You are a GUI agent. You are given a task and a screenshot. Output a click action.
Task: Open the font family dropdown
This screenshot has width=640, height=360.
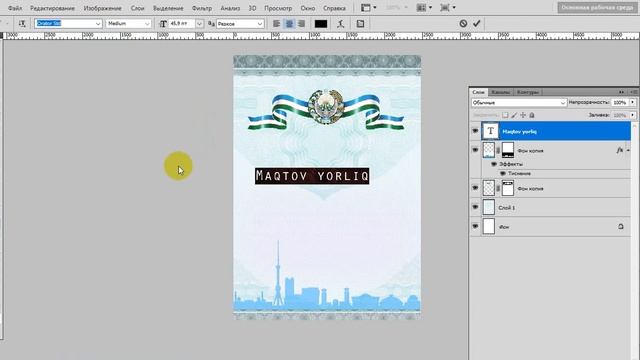(98, 24)
